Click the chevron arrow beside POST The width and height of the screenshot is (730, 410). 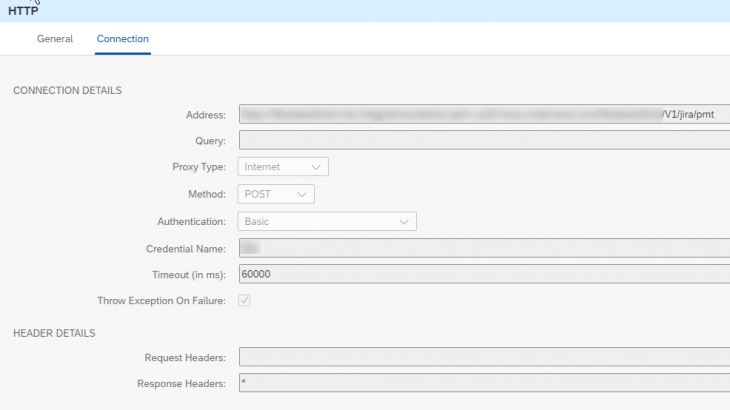pos(302,194)
